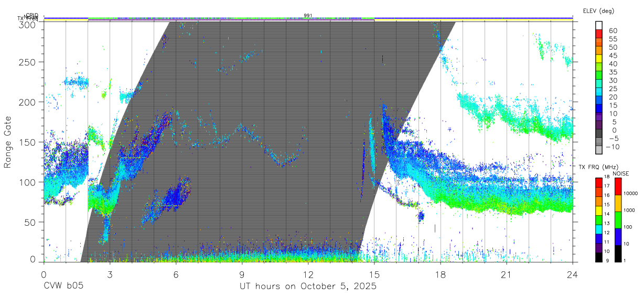Click the 'NOISE' legend title
This screenshot has height=297, width=644.
620,173
